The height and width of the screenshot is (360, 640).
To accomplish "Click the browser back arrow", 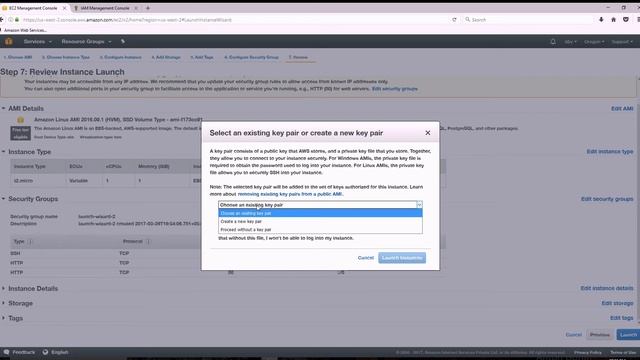I will click(x=2, y=20).
